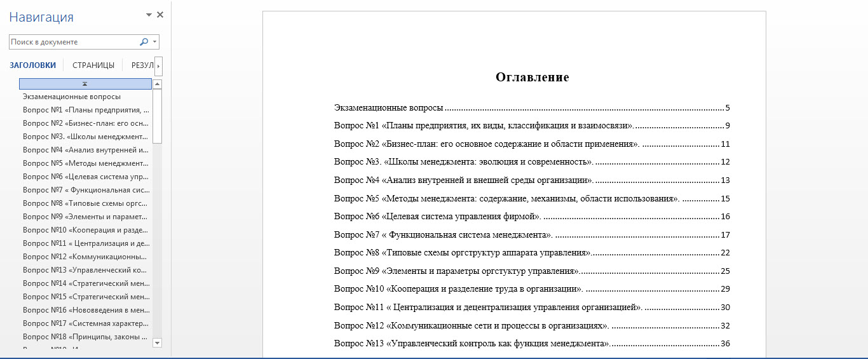This screenshot has width=868, height=359.
Task: Follow TOC entry 'Вопрос №4 «Анализ внутренней'
Action: pos(532,180)
